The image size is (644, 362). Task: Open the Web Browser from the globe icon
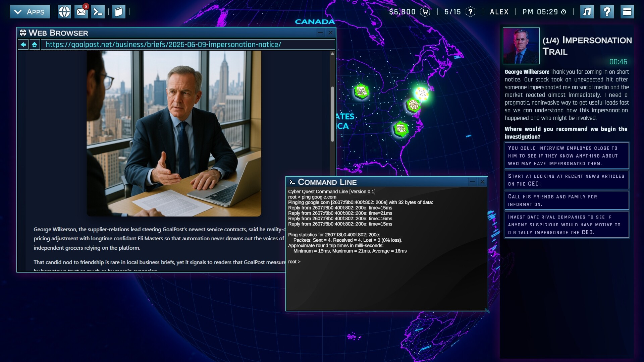[x=64, y=11]
